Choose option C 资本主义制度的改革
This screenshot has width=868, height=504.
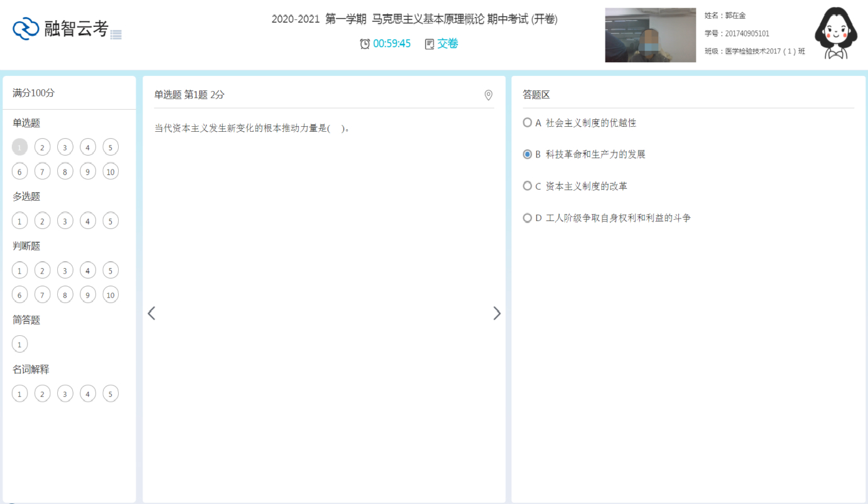(x=528, y=186)
